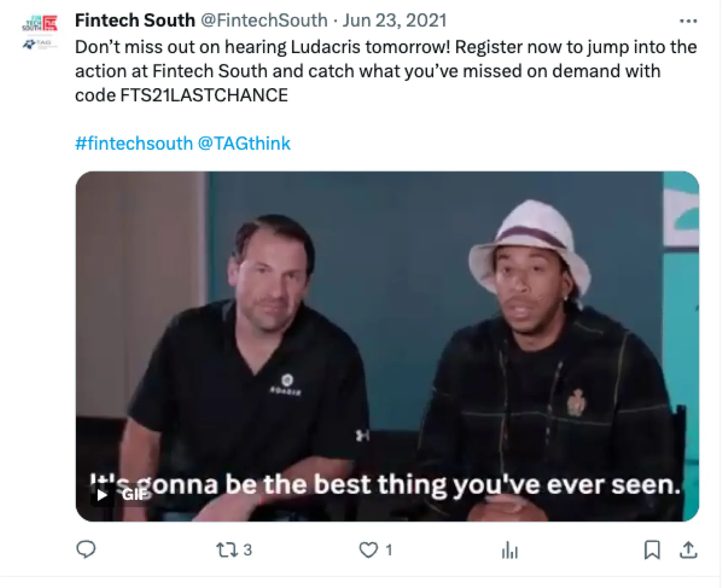Click the Fintech South display name
Image resolution: width=723 pixels, height=588 pixels.
click(x=135, y=20)
